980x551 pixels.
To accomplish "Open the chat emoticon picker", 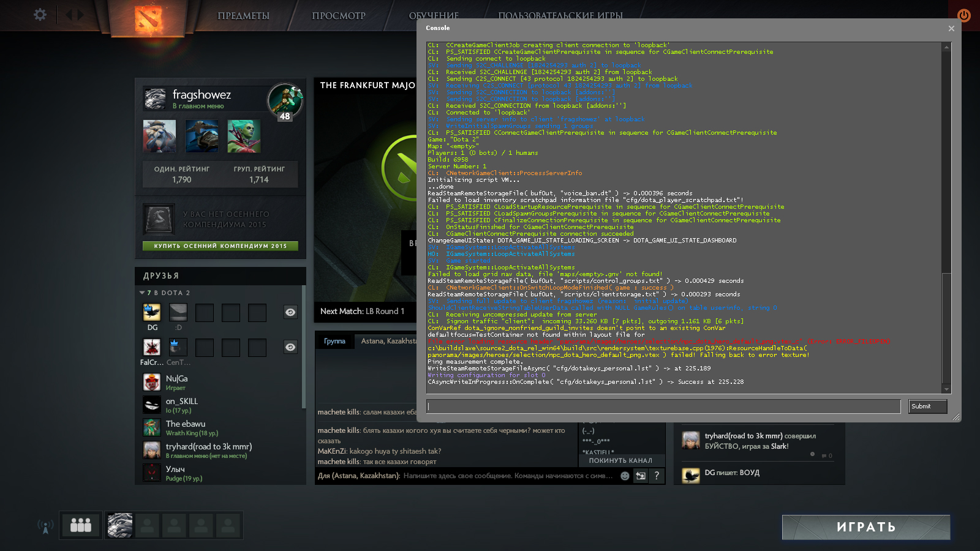I will pyautogui.click(x=625, y=476).
